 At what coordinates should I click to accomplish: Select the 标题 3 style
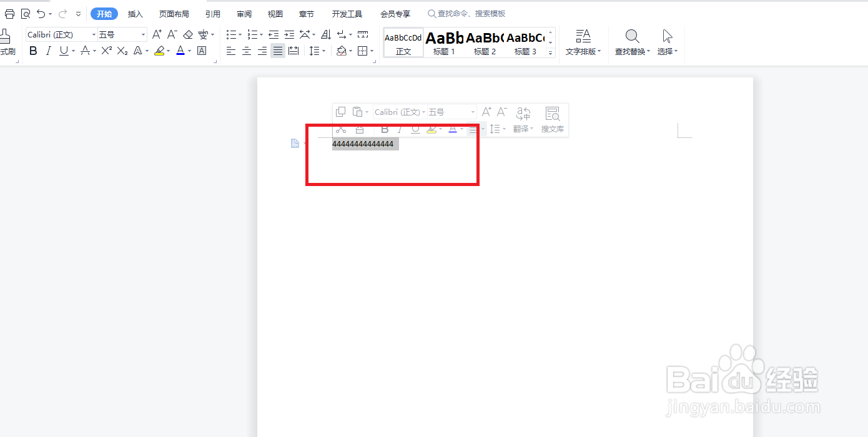point(525,42)
